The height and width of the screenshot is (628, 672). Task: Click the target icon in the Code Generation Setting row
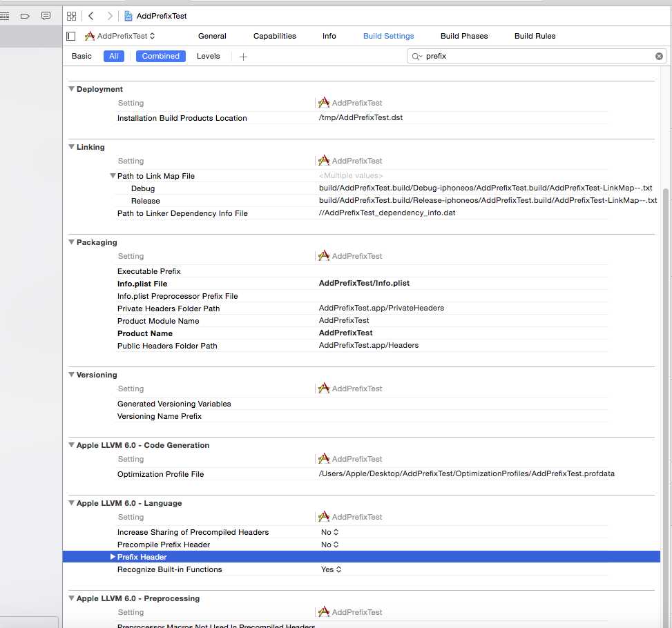324,458
